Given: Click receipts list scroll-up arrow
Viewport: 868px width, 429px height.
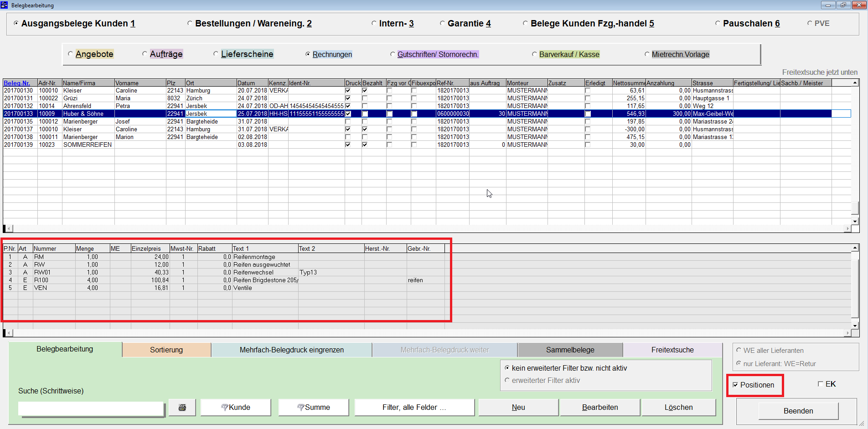Looking at the screenshot, I should tap(855, 83).
